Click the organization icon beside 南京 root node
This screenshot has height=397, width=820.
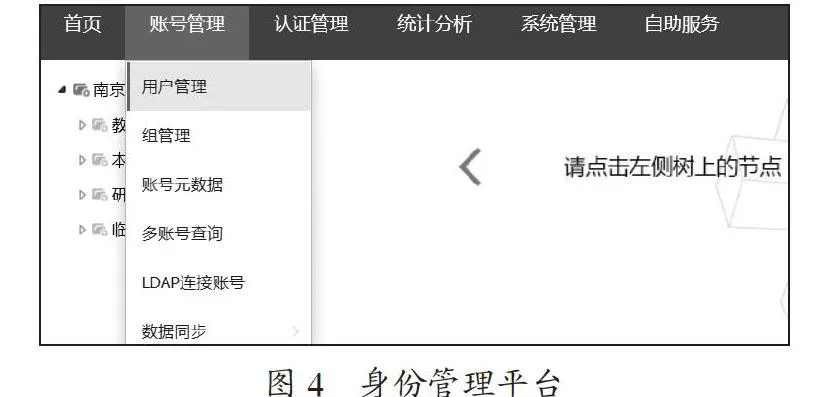click(81, 90)
